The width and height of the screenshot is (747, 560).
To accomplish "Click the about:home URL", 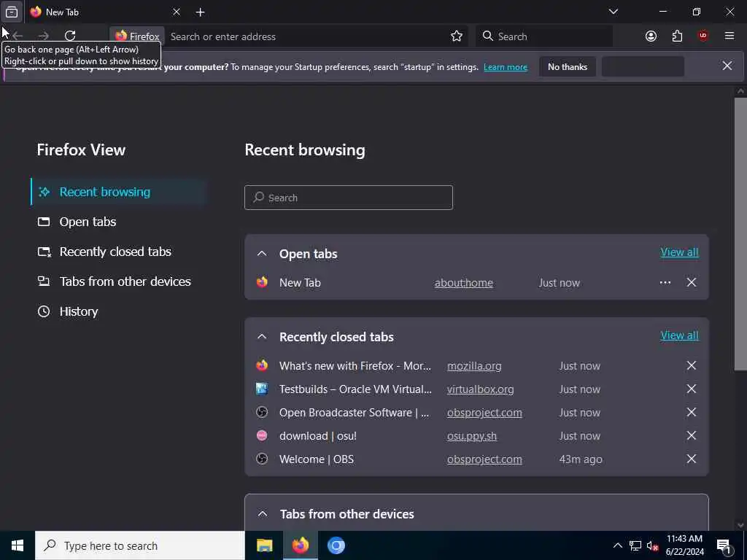I will [463, 283].
